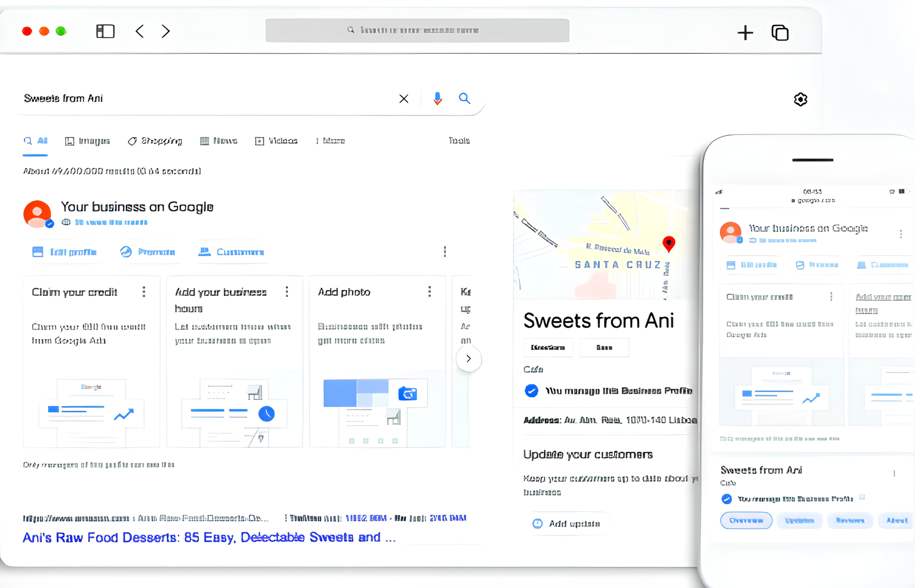The height and width of the screenshot is (588, 915).
Task: Open the Customers icon
Action: click(204, 252)
